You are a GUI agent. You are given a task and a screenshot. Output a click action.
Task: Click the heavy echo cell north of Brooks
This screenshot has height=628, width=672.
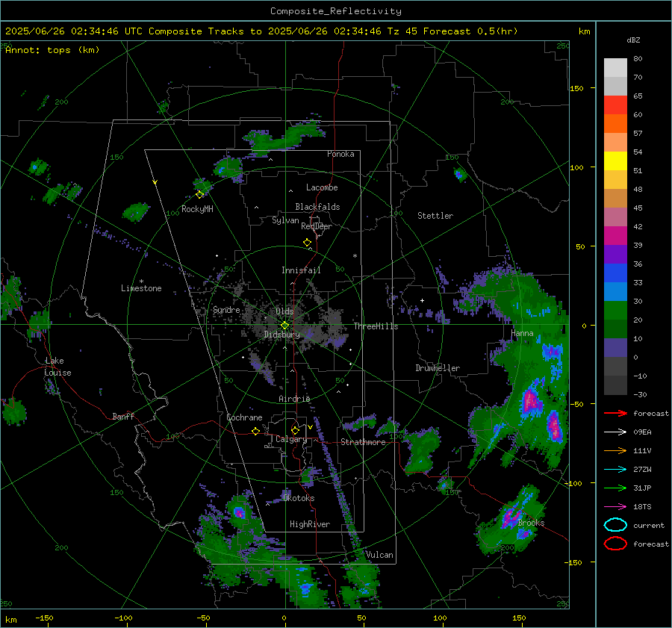pyautogui.click(x=510, y=516)
